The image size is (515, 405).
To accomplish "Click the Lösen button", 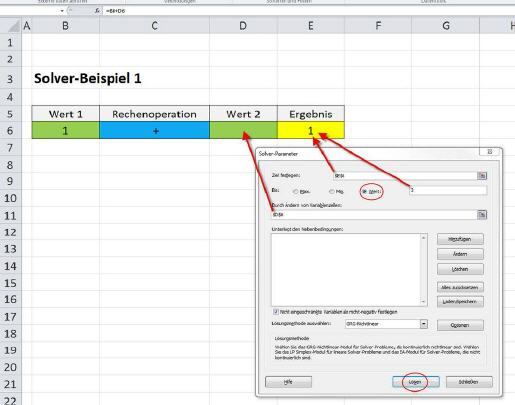I will (x=415, y=382).
